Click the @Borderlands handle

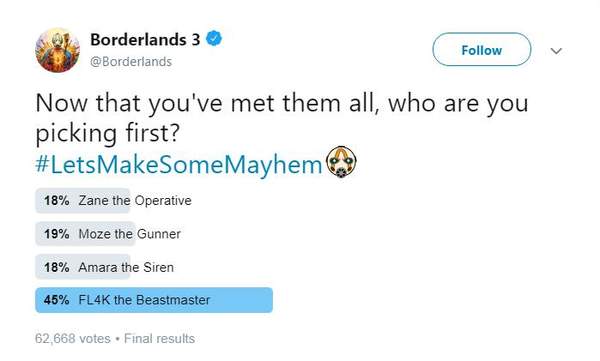(x=131, y=62)
